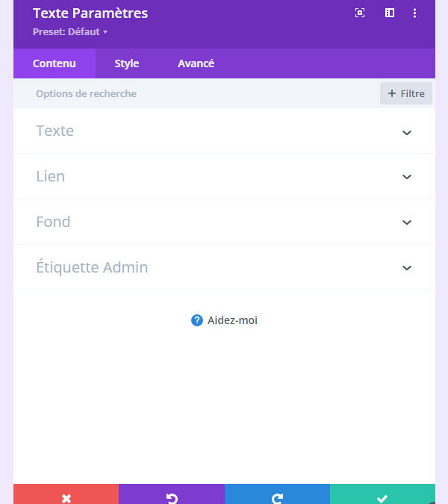Click the Texte Paramètres panel title

point(90,13)
